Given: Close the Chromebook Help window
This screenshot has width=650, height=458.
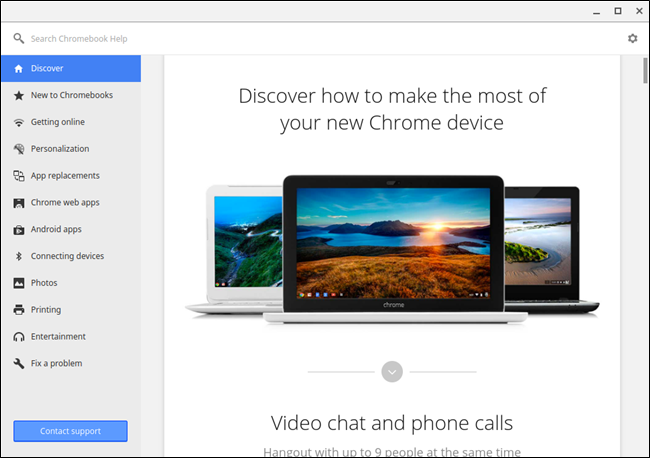Looking at the screenshot, I should pyautogui.click(x=639, y=11).
